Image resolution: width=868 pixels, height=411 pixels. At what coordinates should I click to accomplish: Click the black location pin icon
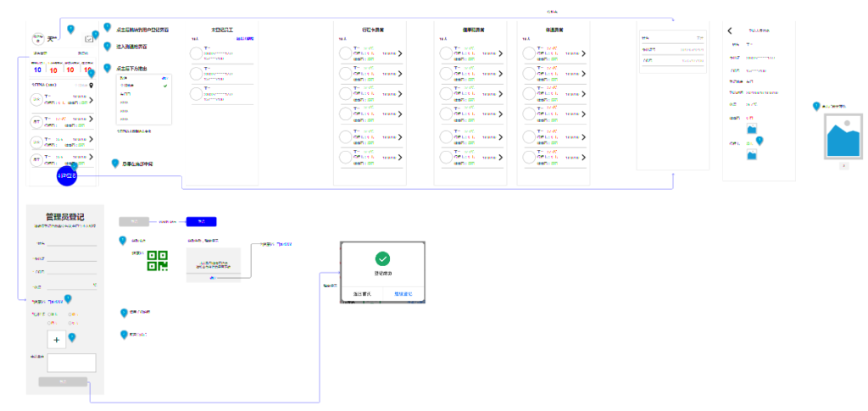[92, 86]
